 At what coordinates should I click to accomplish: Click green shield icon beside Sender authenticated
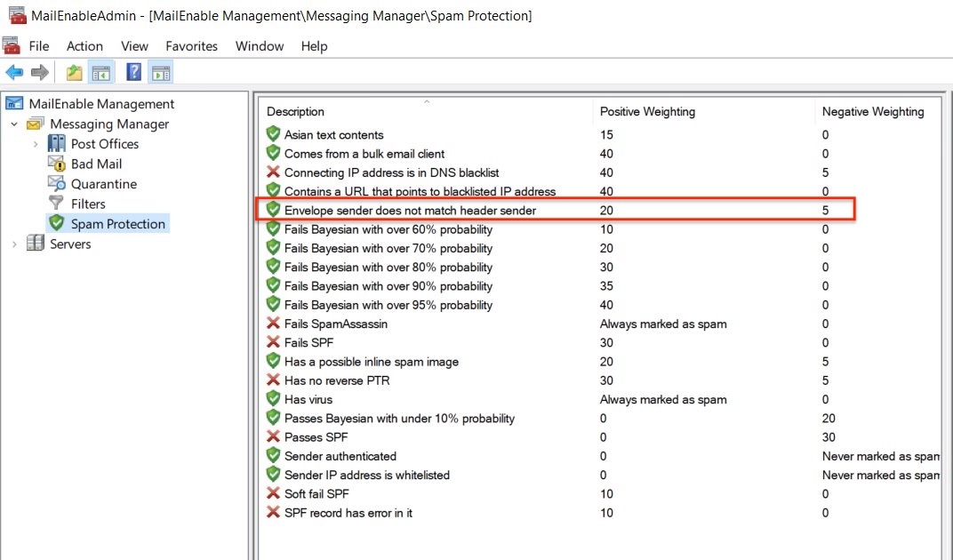[273, 455]
